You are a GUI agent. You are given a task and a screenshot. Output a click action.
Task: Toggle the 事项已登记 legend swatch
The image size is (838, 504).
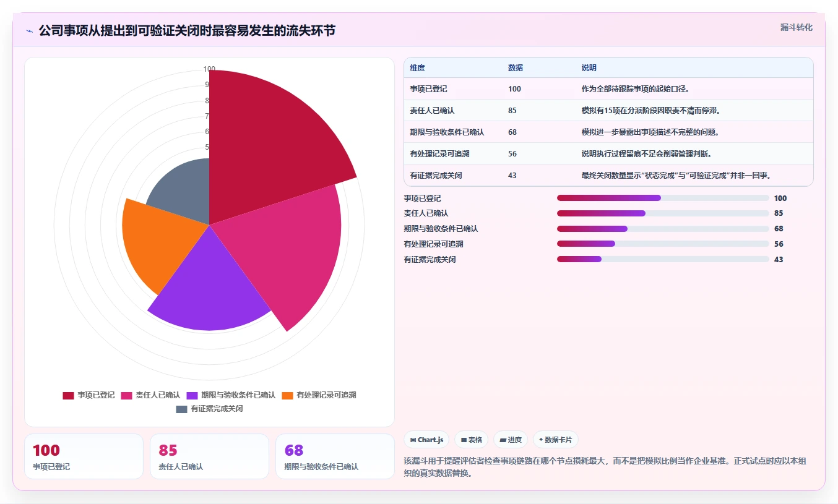pyautogui.click(x=68, y=395)
